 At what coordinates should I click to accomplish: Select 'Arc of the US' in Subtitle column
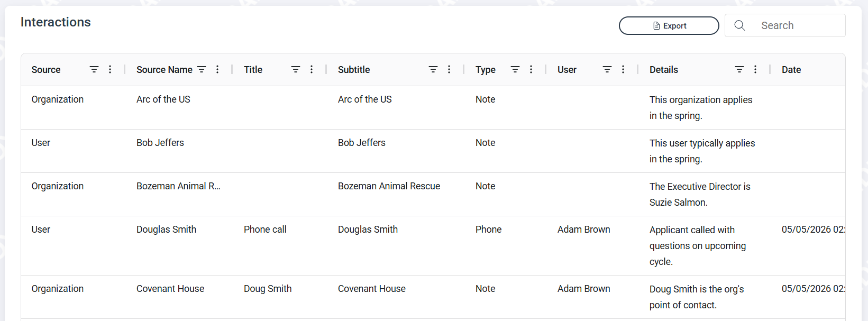coord(365,99)
